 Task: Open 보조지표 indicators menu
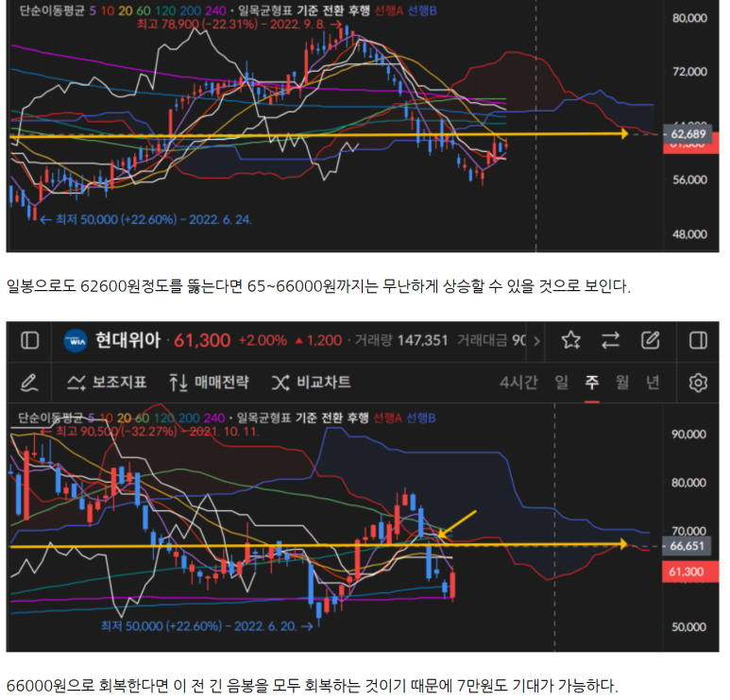(x=107, y=383)
